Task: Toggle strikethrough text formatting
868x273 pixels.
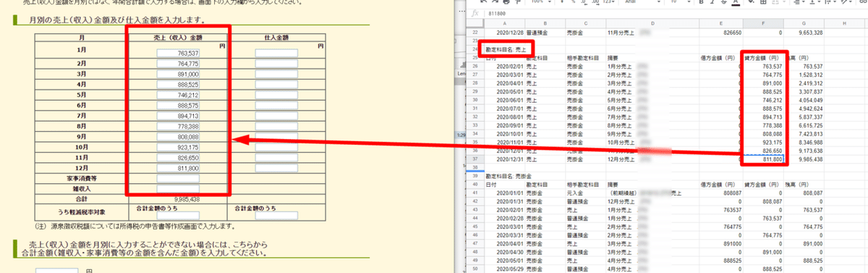Action: point(723,2)
